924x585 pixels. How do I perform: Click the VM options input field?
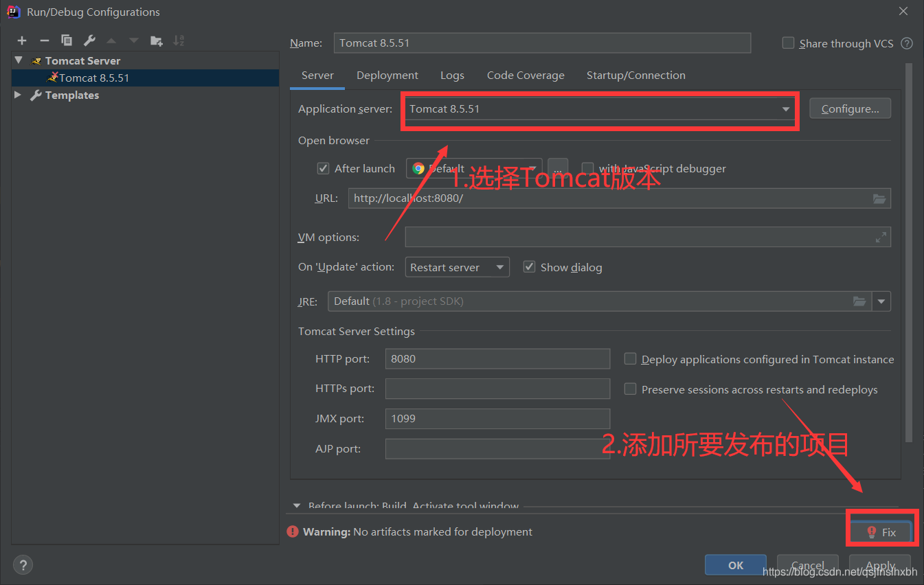[648, 237]
